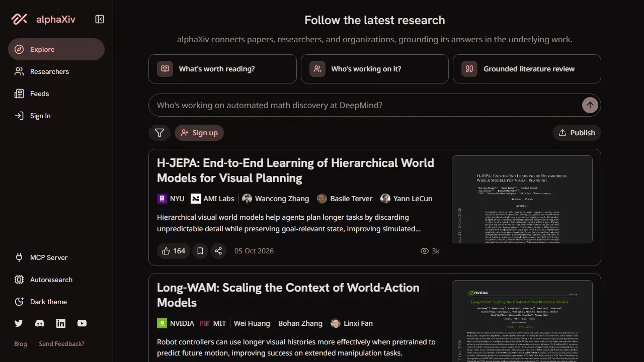Click AMI Labs organization tag
This screenshot has height=362, width=644.
tap(212, 199)
